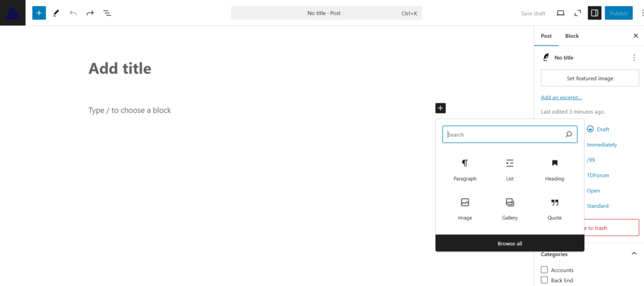Collapse the Categories section
Image resolution: width=644 pixels, height=286 pixels.
tap(633, 254)
